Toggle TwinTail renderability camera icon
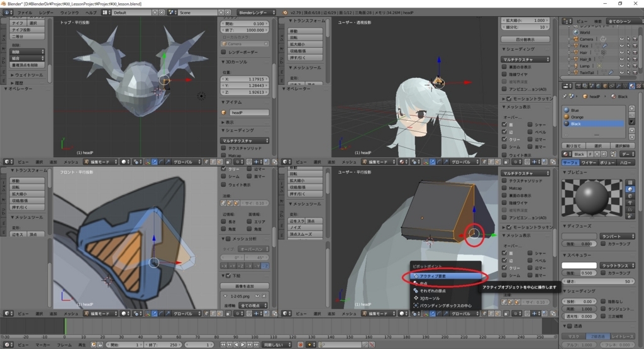This screenshot has height=349, width=644. coord(635,72)
